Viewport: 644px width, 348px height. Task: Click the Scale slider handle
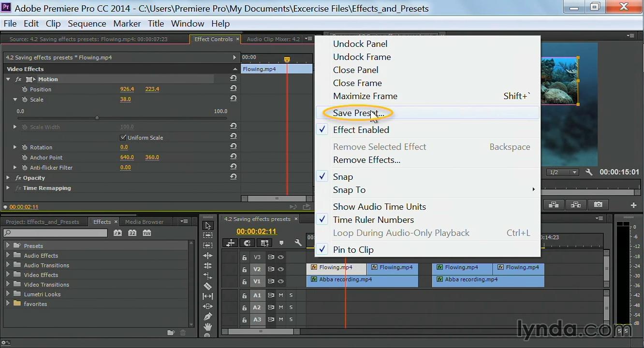pyautogui.click(x=97, y=118)
